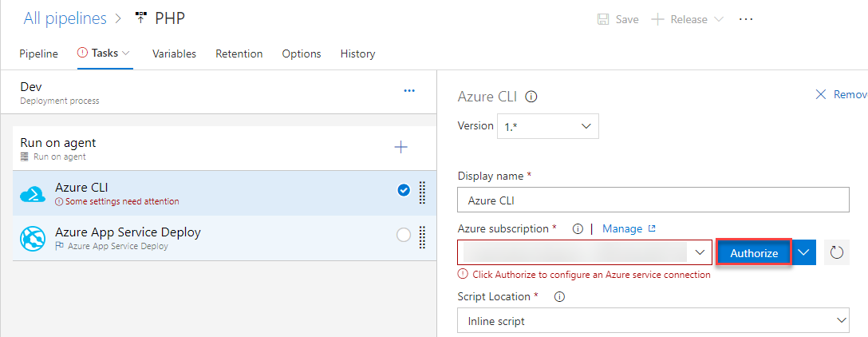Open the Retention tab
Image resolution: width=868 pixels, height=337 pixels.
[x=239, y=54]
